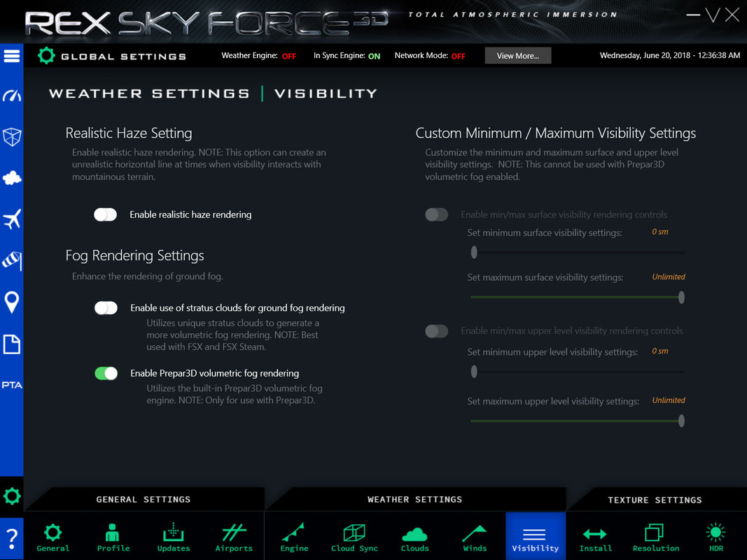The height and width of the screenshot is (560, 747).
Task: Click the Realistic Haze Setting heading
Action: (x=129, y=133)
